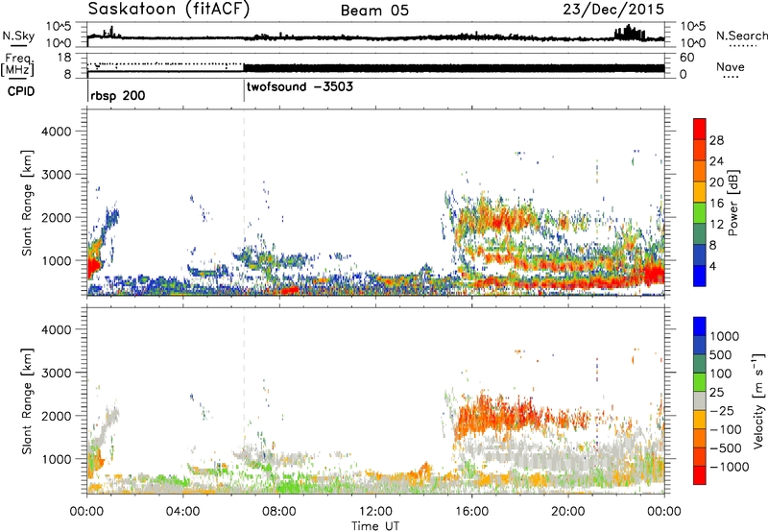Click the 'Power [dB]' color bar label
768x532 pixels.
pyautogui.click(x=732, y=203)
